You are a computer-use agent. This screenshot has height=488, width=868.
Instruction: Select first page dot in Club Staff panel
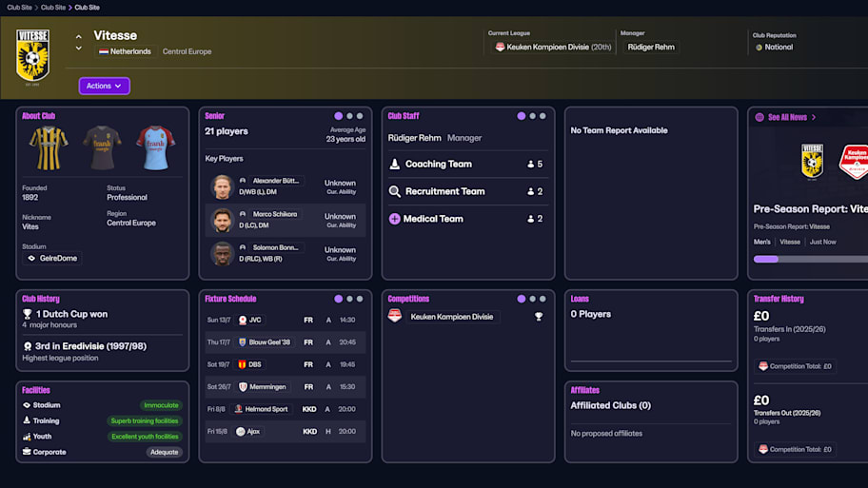pos(521,116)
